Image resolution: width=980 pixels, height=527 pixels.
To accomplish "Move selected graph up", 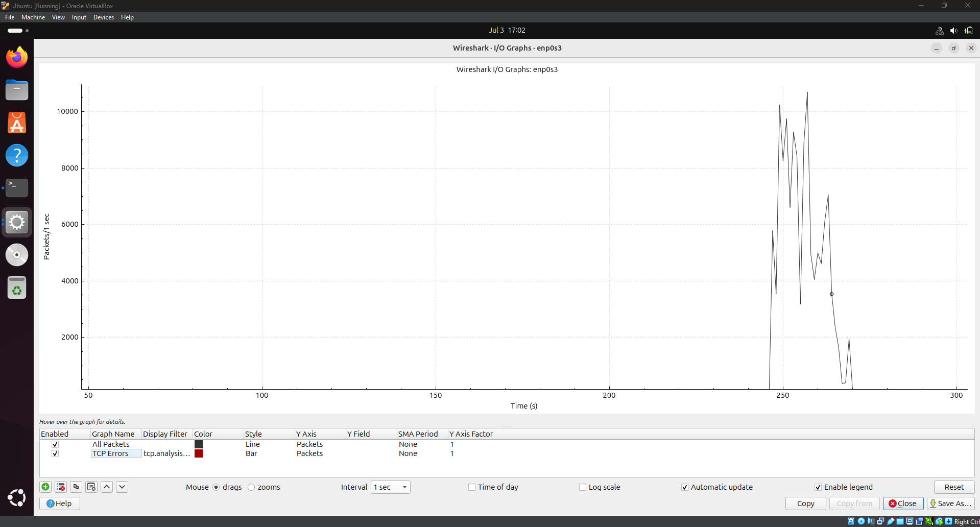I will tap(107, 487).
